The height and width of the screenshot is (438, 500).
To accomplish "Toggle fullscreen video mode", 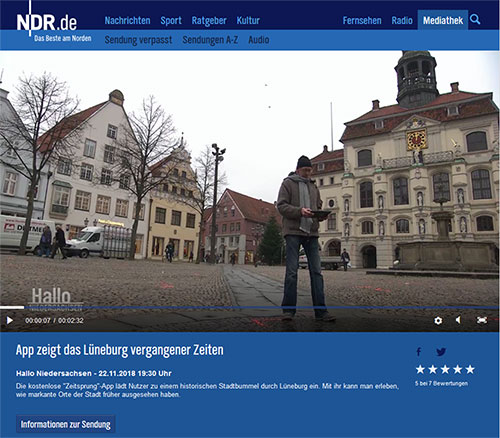I will point(482,320).
